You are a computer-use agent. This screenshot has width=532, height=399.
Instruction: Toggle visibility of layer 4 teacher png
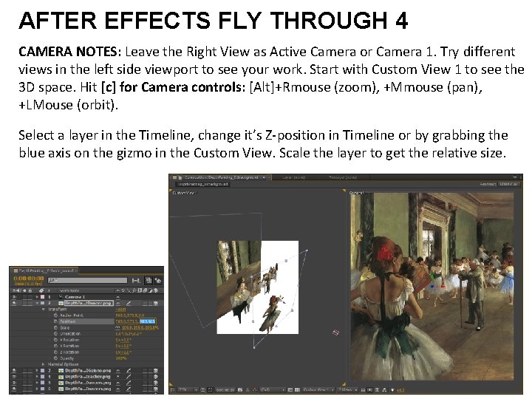[14, 377]
